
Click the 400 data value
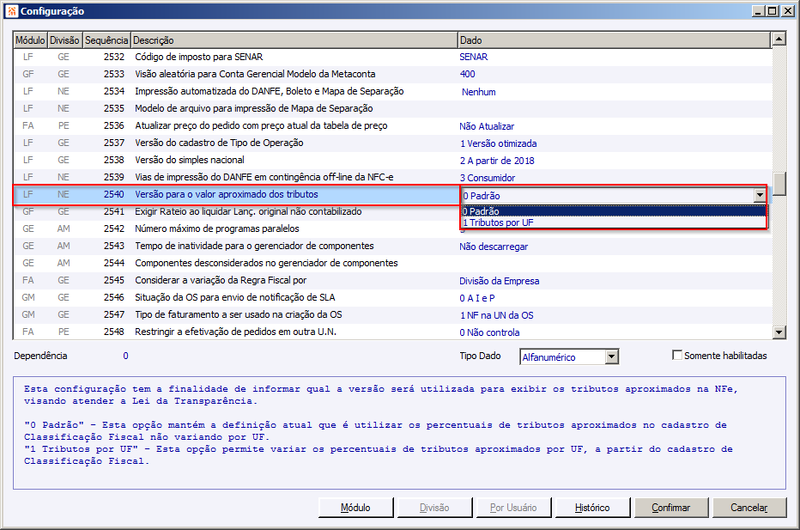pyautogui.click(x=467, y=74)
